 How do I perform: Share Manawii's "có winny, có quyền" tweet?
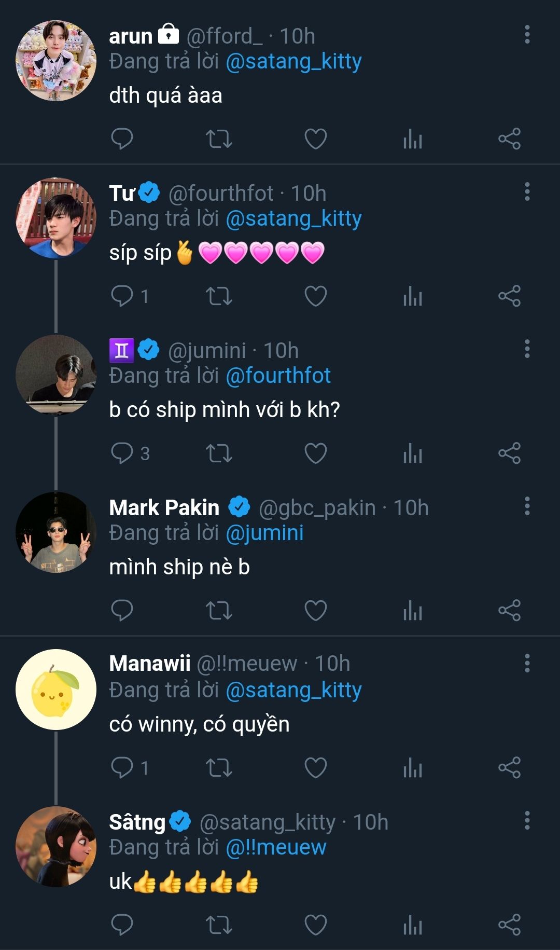click(x=509, y=767)
